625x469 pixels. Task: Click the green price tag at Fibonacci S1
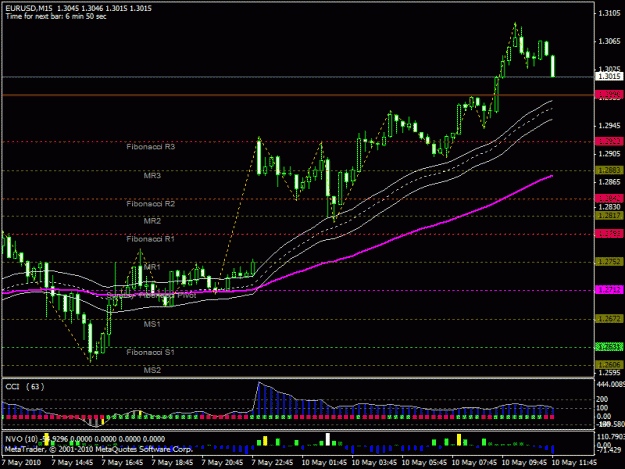[x=609, y=347]
